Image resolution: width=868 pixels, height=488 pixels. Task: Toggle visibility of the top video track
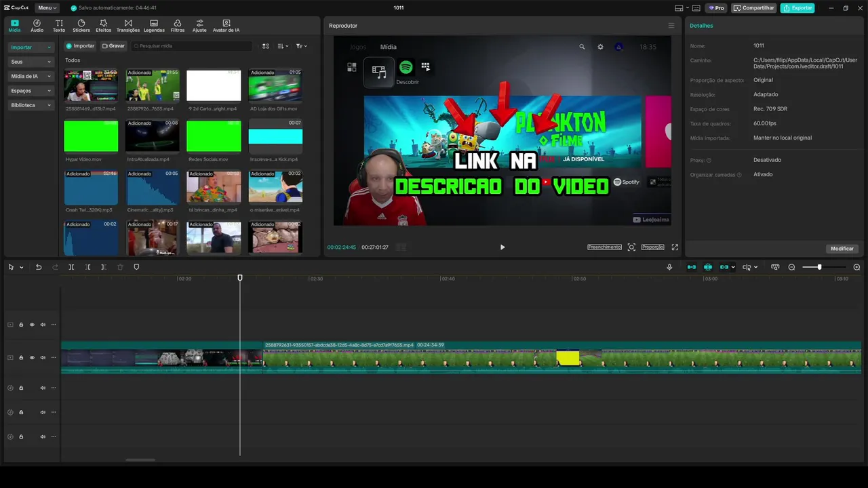pos(32,325)
